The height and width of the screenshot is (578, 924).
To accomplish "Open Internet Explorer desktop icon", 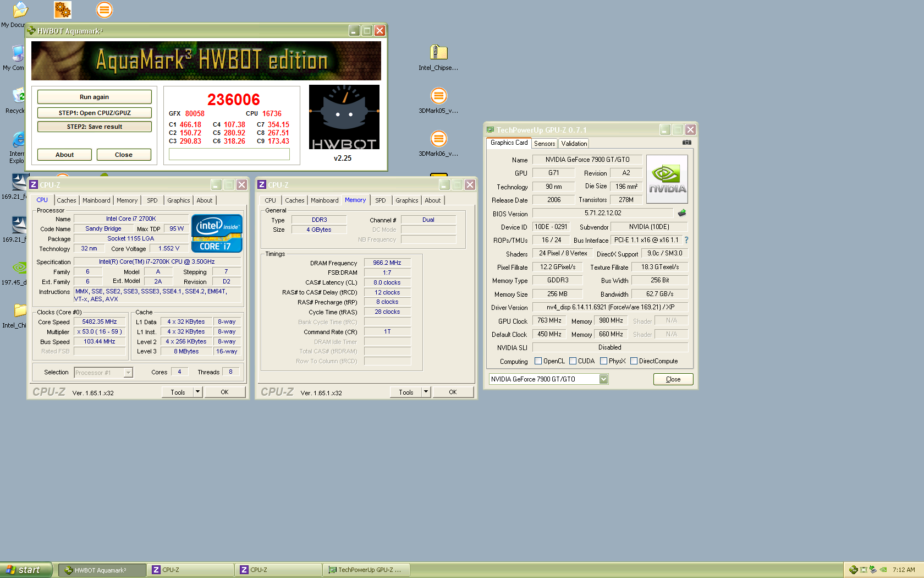I will tap(18, 139).
